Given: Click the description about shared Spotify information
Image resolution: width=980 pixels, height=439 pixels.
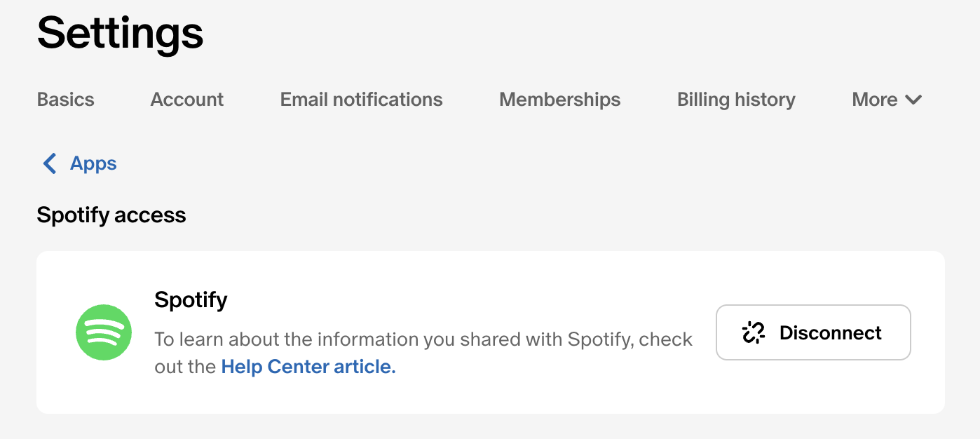Looking at the screenshot, I should tap(423, 340).
